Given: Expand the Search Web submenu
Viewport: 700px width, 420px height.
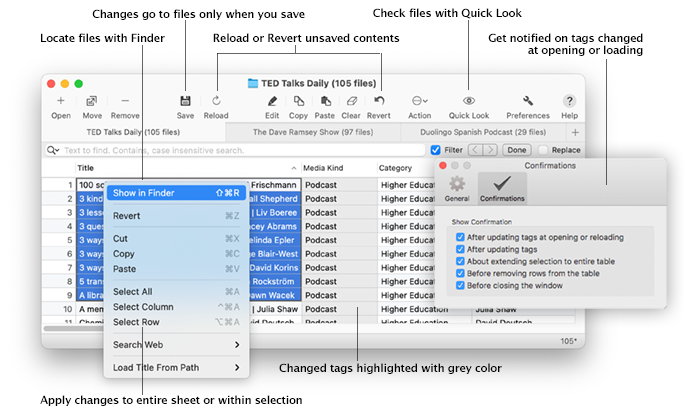Looking at the screenshot, I should coord(176,345).
